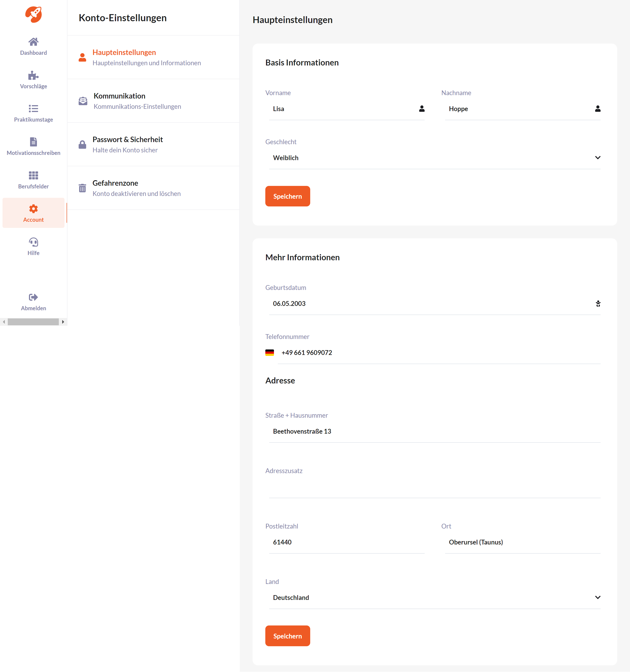
Task: Click the Abmelden logout icon
Action: tap(34, 297)
